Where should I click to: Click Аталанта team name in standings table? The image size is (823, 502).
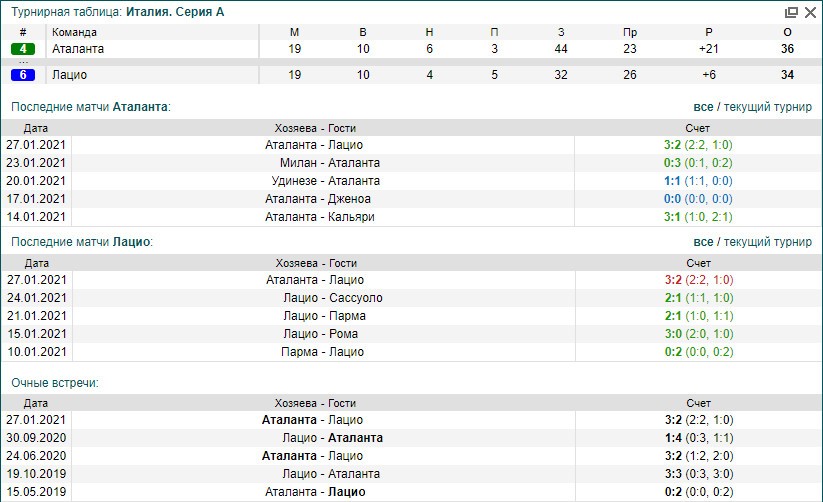tap(78, 49)
